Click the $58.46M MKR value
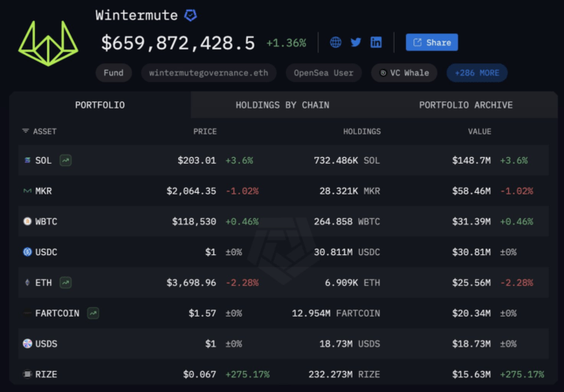This screenshot has width=564, height=392. pyautogui.click(x=472, y=191)
